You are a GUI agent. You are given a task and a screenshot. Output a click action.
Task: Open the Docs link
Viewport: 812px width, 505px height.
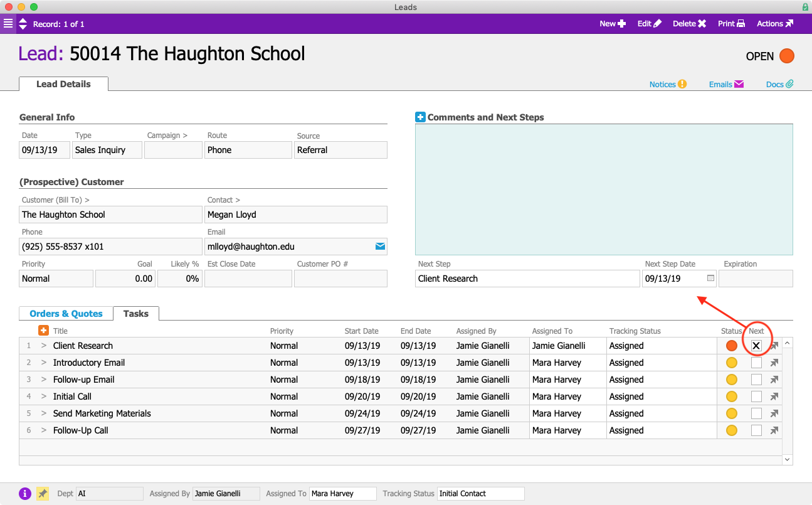point(780,84)
